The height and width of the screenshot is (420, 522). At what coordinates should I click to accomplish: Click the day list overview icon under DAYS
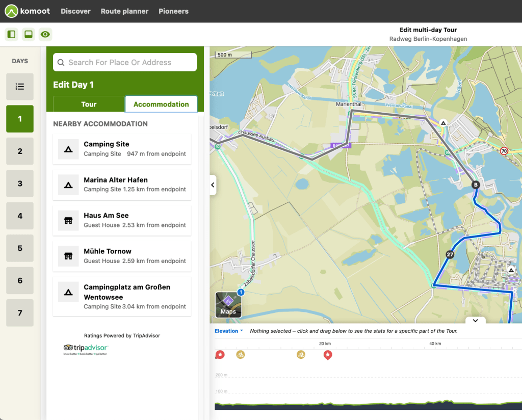(19, 87)
